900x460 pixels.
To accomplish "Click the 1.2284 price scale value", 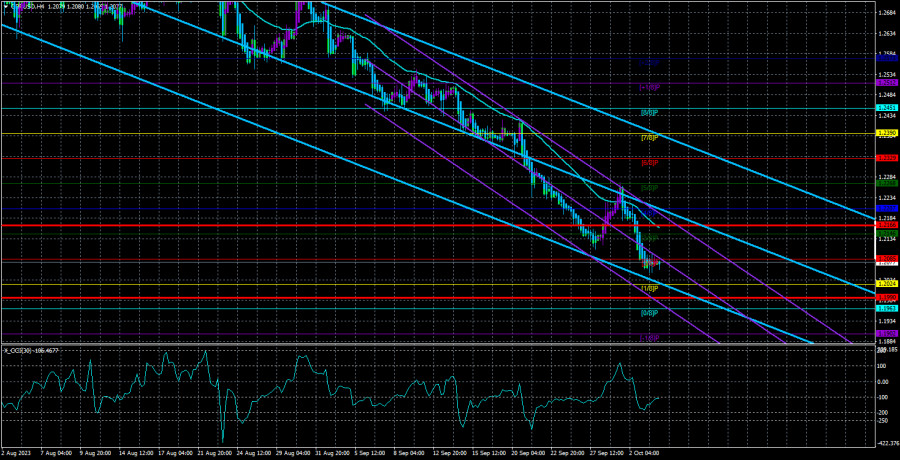I will [x=887, y=177].
